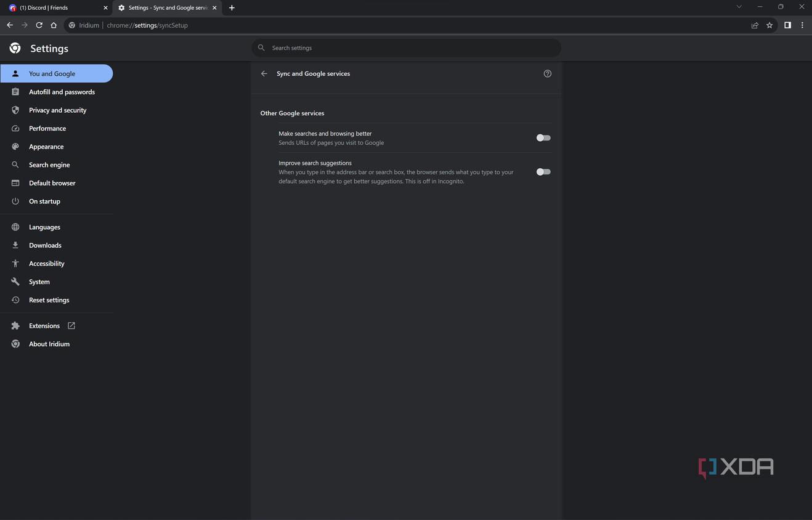This screenshot has width=812, height=520.
Task: Open Autofill and passwords section
Action: (x=57, y=92)
